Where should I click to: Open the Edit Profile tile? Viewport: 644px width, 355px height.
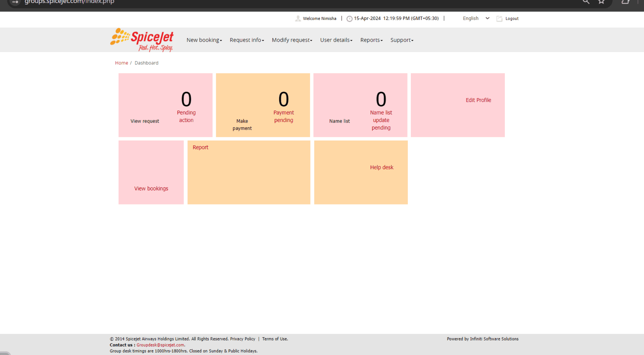(478, 100)
